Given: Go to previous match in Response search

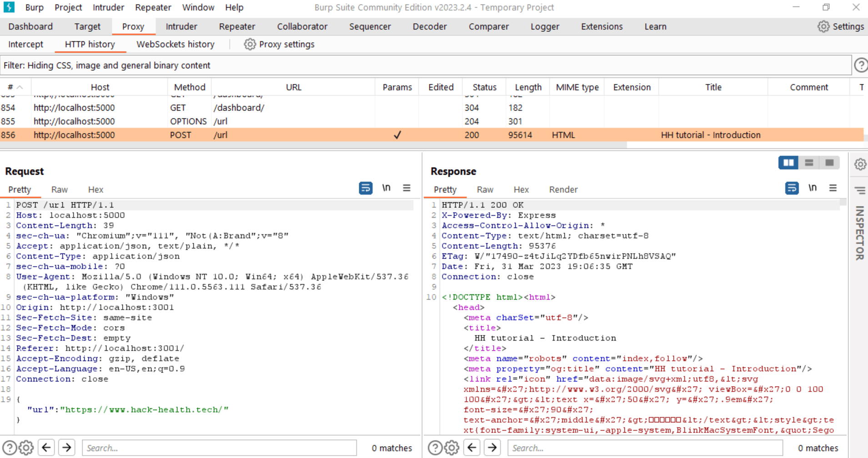Looking at the screenshot, I should click(472, 448).
